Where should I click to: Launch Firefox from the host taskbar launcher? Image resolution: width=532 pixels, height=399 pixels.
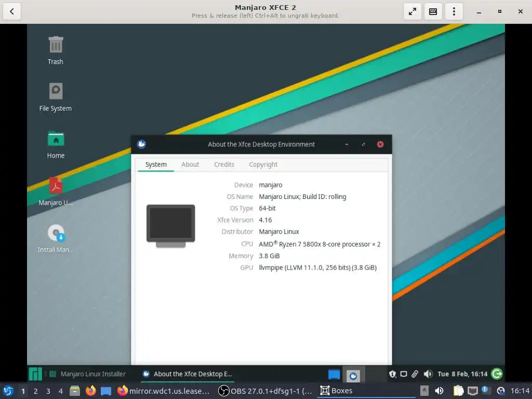[90, 391]
